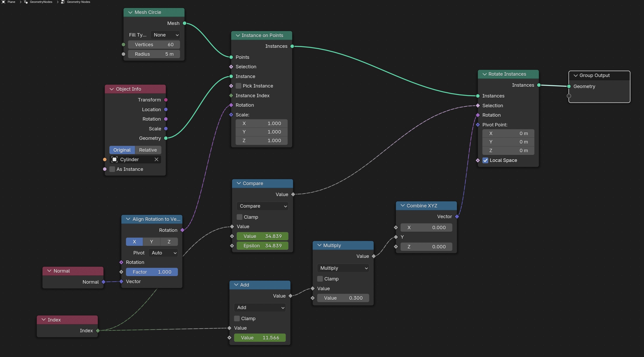Click Mesh output socket on Mesh Circle

click(185, 23)
